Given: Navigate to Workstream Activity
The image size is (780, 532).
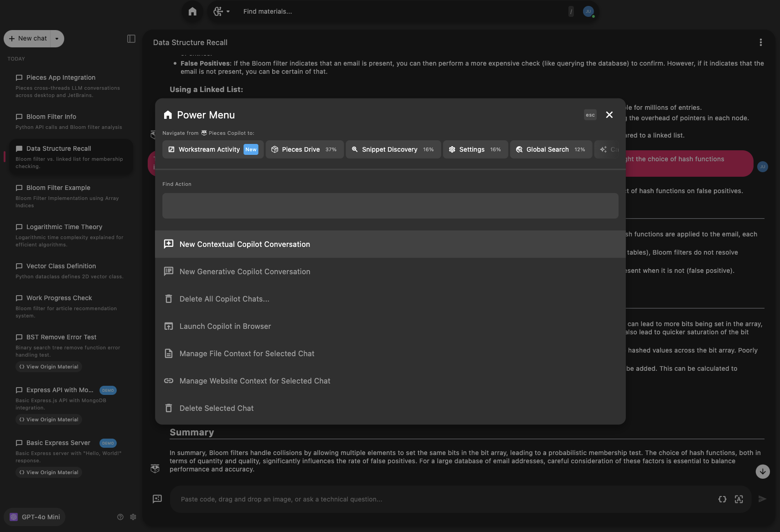Looking at the screenshot, I should click(x=213, y=149).
